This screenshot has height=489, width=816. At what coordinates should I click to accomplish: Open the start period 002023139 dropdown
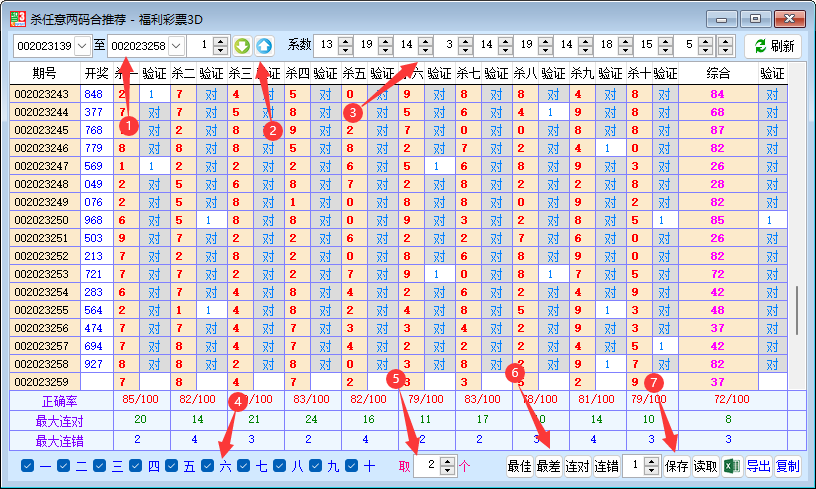coord(82,46)
